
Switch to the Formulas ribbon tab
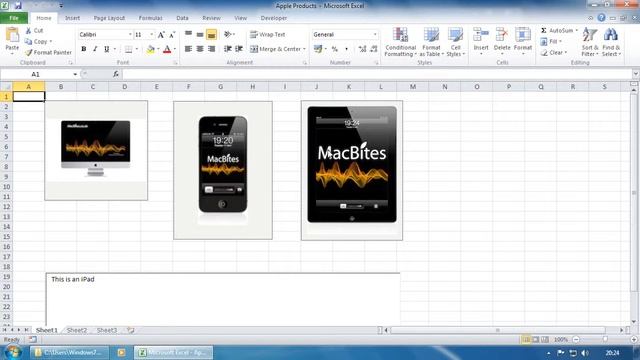tap(150, 18)
